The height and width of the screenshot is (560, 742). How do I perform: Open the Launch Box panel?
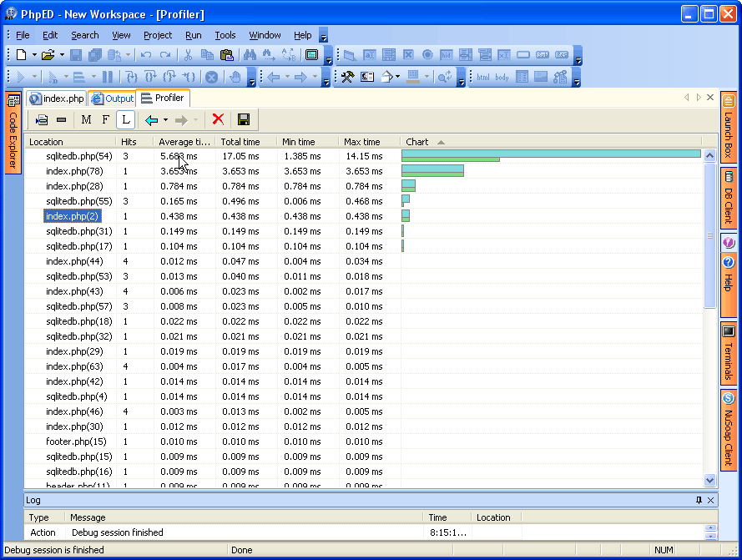(728, 125)
